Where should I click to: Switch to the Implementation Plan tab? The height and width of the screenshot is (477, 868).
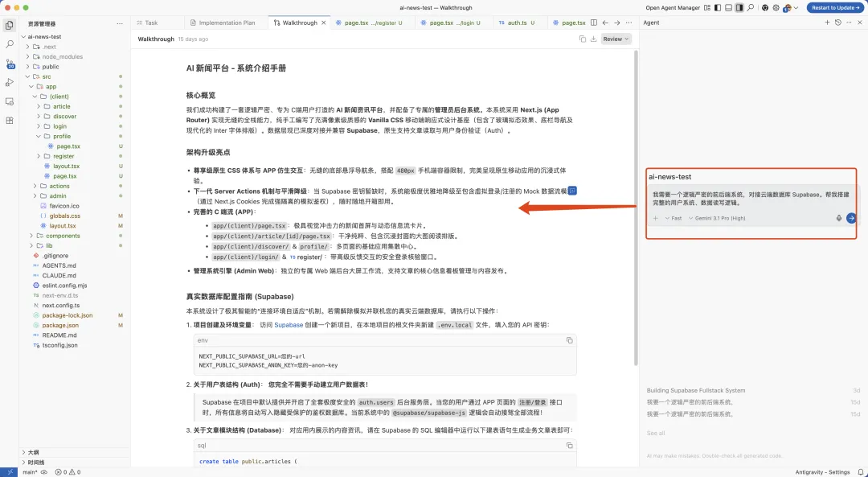227,23
